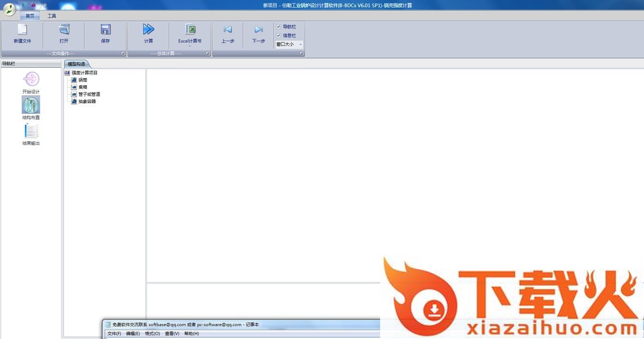Image resolution: width=644 pixels, height=339 pixels.
Task: Click the 打开 folder icon
Action: coord(64,30)
